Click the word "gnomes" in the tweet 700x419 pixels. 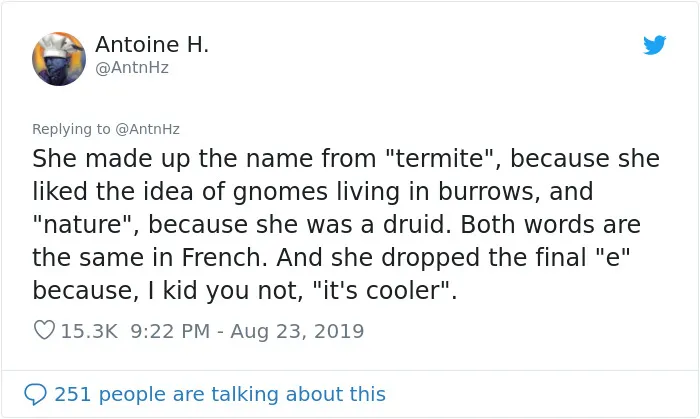click(280, 192)
